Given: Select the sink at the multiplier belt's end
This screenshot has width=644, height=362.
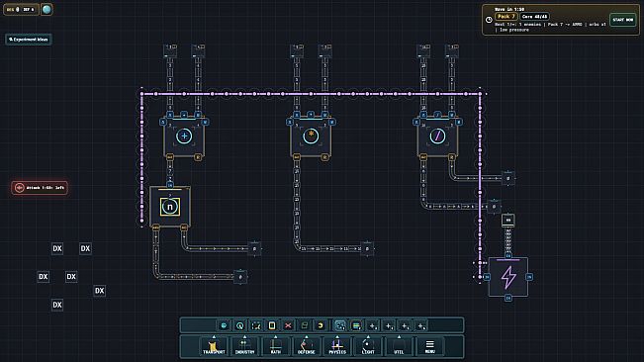Looking at the screenshot, I should coord(367,248).
